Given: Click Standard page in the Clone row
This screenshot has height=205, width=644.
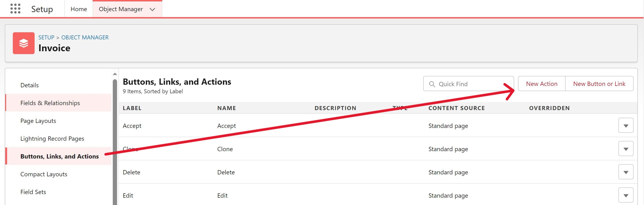Looking at the screenshot, I should tap(448, 149).
